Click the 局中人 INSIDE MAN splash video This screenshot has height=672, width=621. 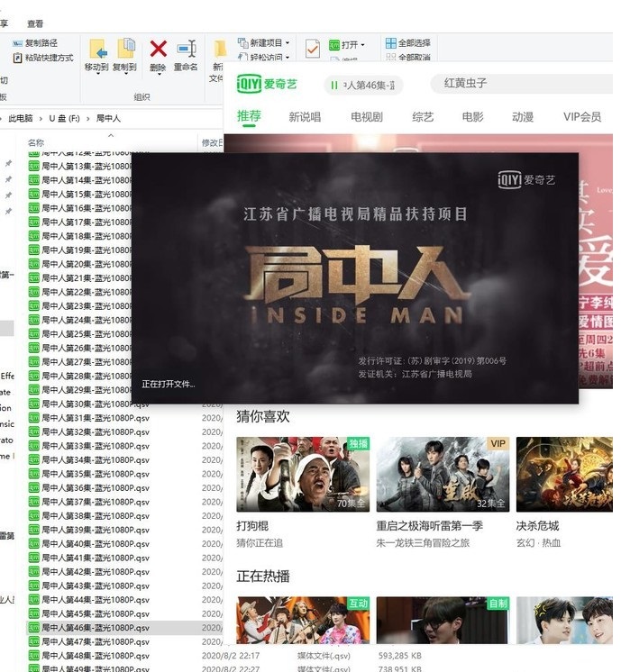[x=355, y=278]
